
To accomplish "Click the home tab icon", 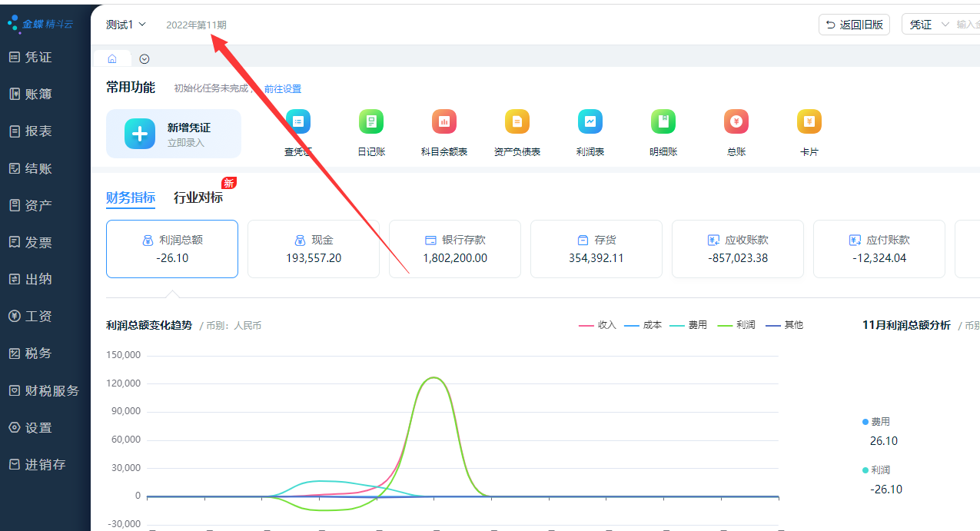I will tap(112, 59).
